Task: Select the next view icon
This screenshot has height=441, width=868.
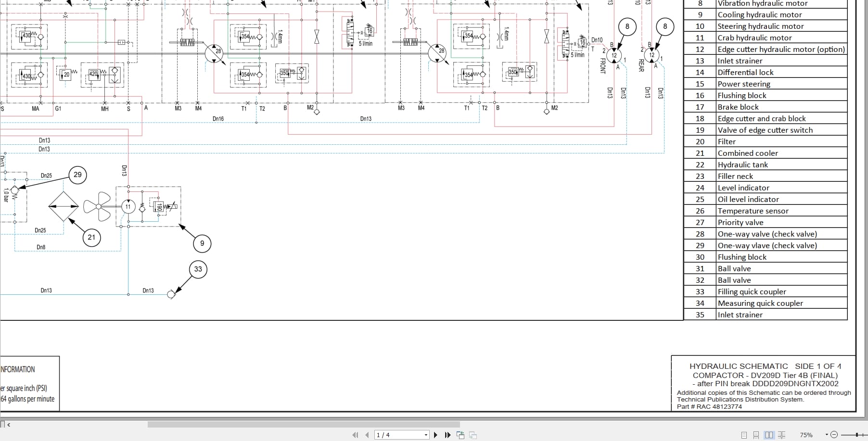Action: pyautogui.click(x=473, y=435)
